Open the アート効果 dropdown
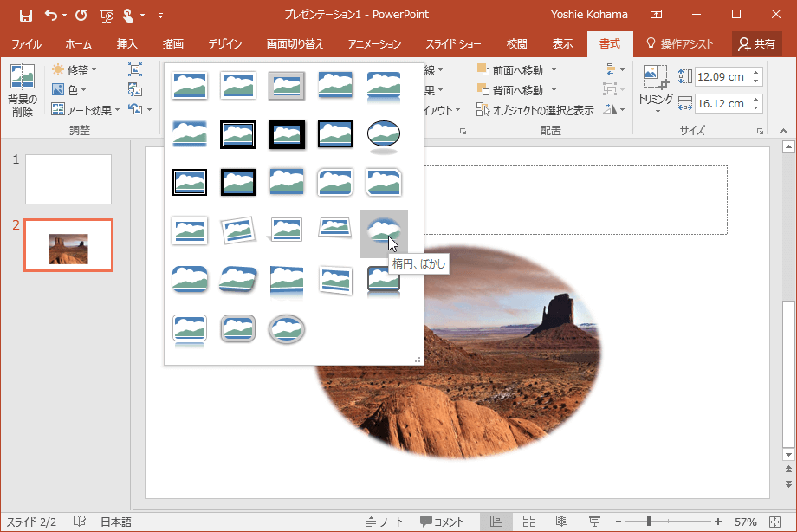This screenshot has width=797, height=532. pos(86,109)
